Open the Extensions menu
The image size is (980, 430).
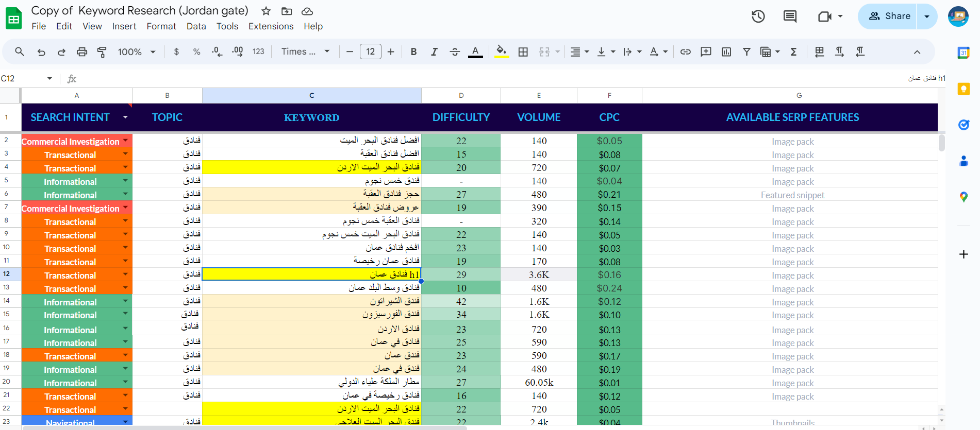[x=271, y=26]
